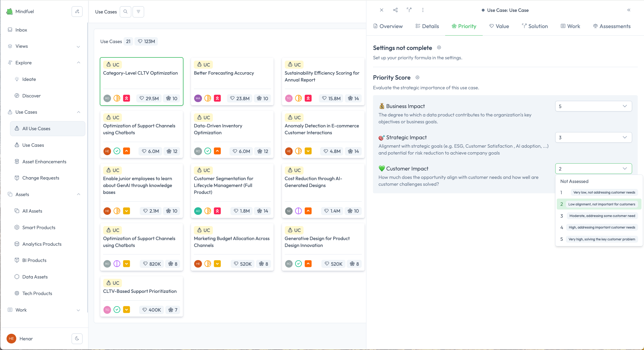
Task: Go to Change Requests in sidebar
Action: [x=41, y=178]
